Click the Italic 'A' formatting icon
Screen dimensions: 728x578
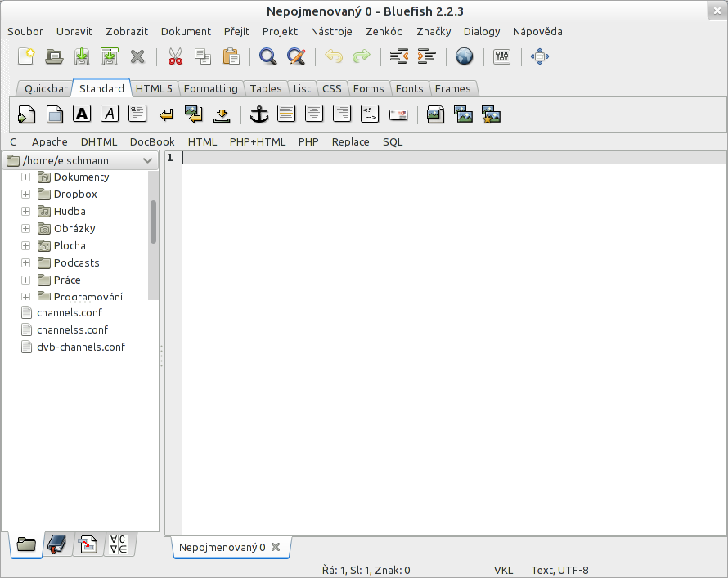[110, 114]
